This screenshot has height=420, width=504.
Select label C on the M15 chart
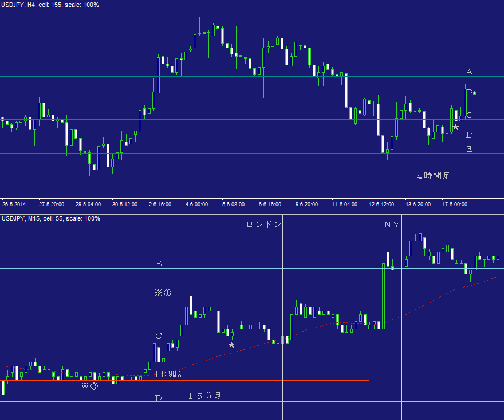(x=159, y=336)
